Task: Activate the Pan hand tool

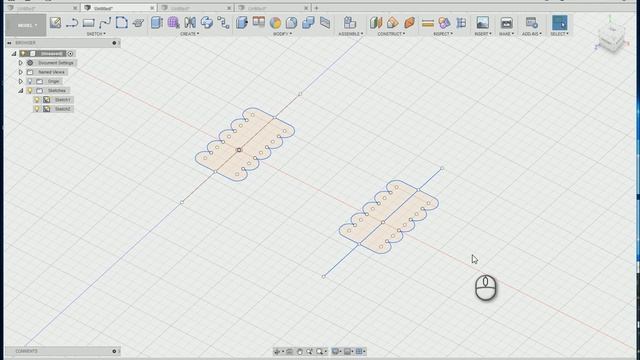Action: click(300, 351)
